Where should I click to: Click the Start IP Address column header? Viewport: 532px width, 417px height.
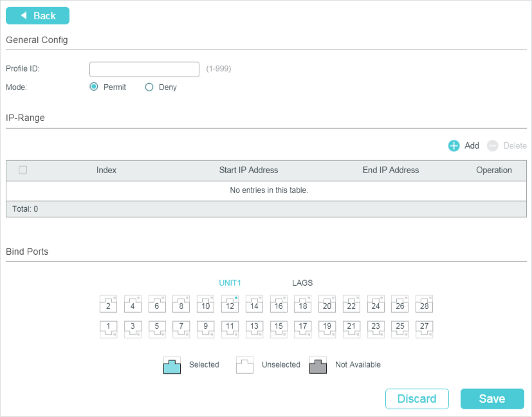(248, 170)
